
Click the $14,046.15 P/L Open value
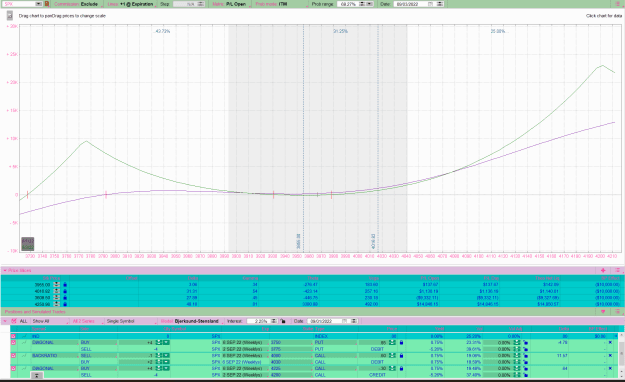(x=428, y=304)
